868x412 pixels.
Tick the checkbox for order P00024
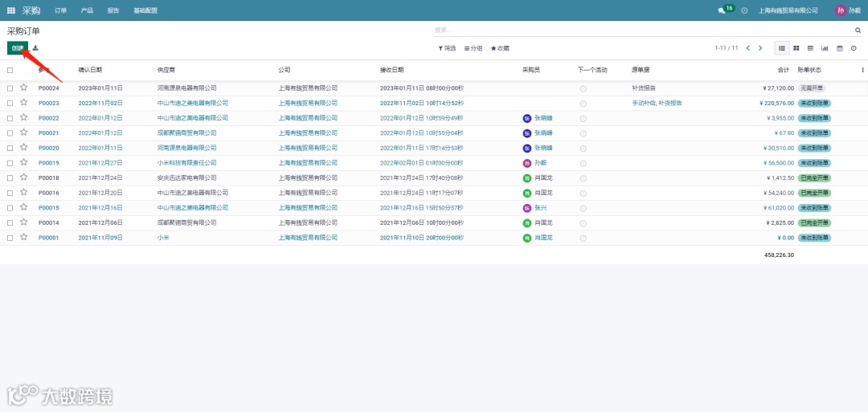pos(10,88)
